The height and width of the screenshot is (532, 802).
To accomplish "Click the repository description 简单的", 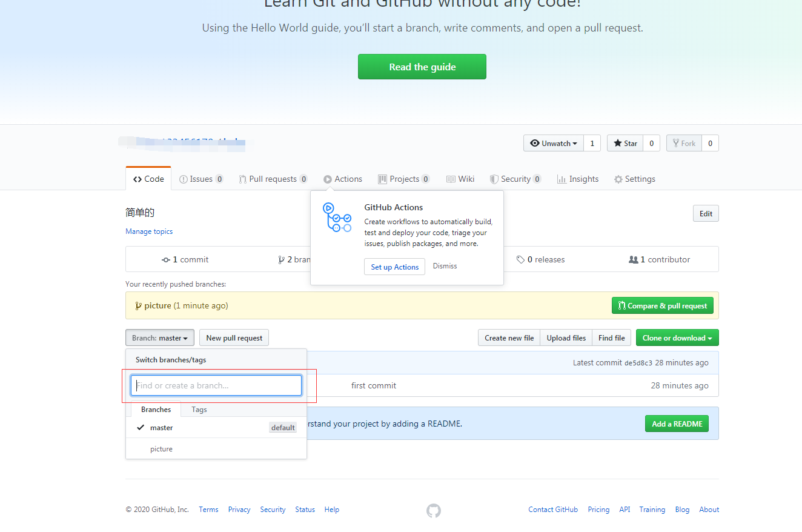I will [x=140, y=213].
